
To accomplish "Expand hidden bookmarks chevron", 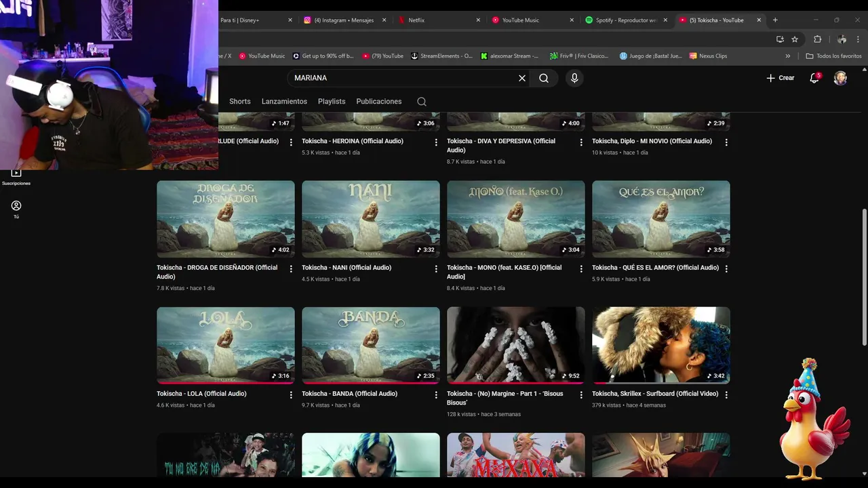I will point(788,56).
